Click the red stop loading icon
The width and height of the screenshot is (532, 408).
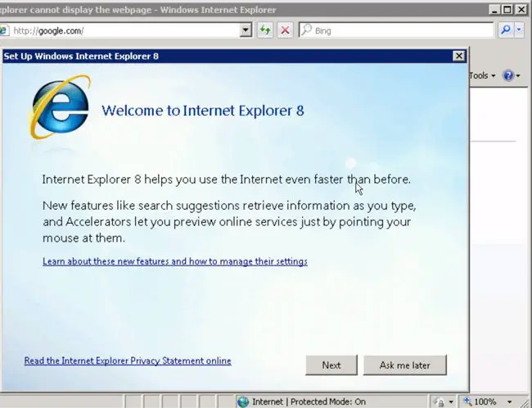coord(285,30)
